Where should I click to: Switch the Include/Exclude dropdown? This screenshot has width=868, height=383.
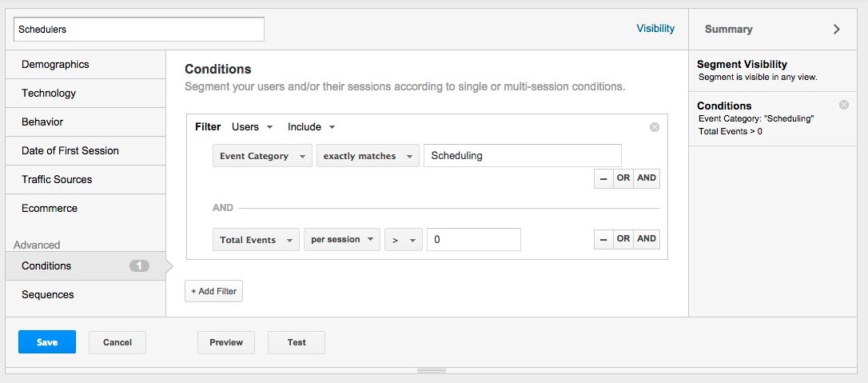(x=311, y=127)
